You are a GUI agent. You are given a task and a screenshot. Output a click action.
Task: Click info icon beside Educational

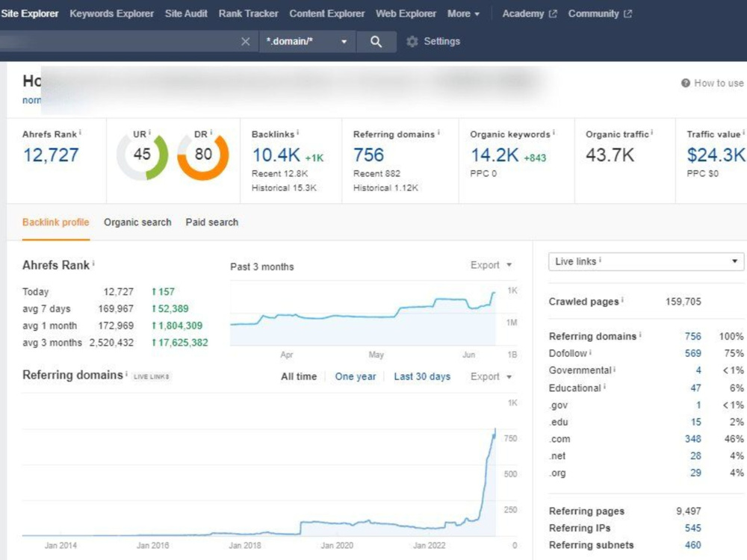click(604, 387)
